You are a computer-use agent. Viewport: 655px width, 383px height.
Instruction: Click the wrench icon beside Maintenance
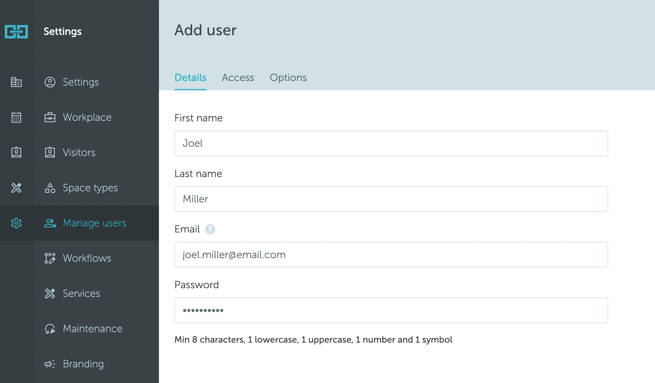(50, 329)
